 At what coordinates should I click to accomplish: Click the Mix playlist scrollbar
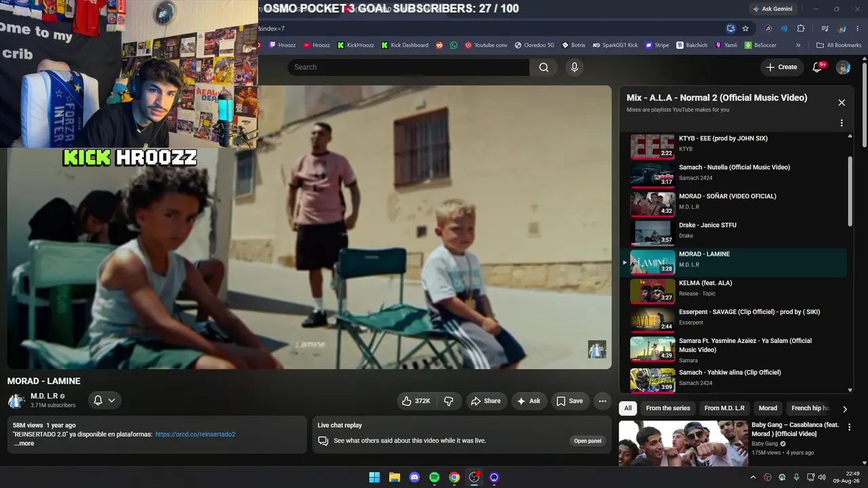[850, 193]
